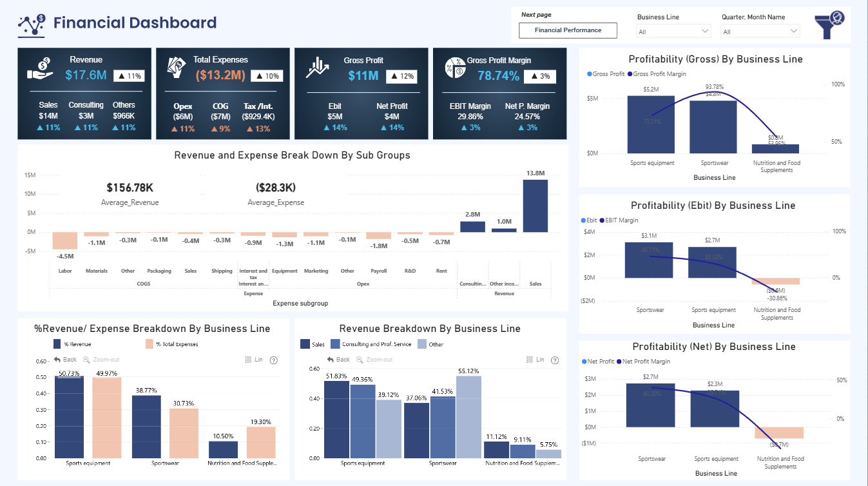Screen dimensions: 868x486
Task: Select the $3.1M Sportswear Ebit bar
Action: (649, 260)
